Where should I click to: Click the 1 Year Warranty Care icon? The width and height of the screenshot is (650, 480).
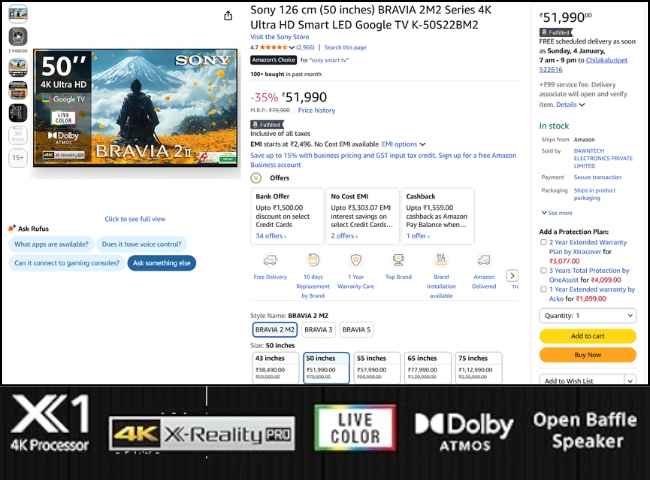(x=355, y=260)
